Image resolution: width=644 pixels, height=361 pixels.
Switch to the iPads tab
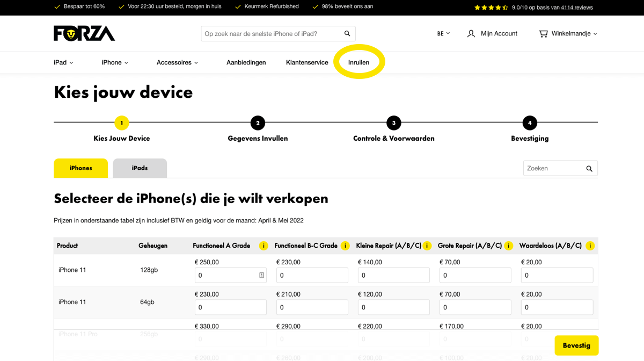(x=140, y=168)
